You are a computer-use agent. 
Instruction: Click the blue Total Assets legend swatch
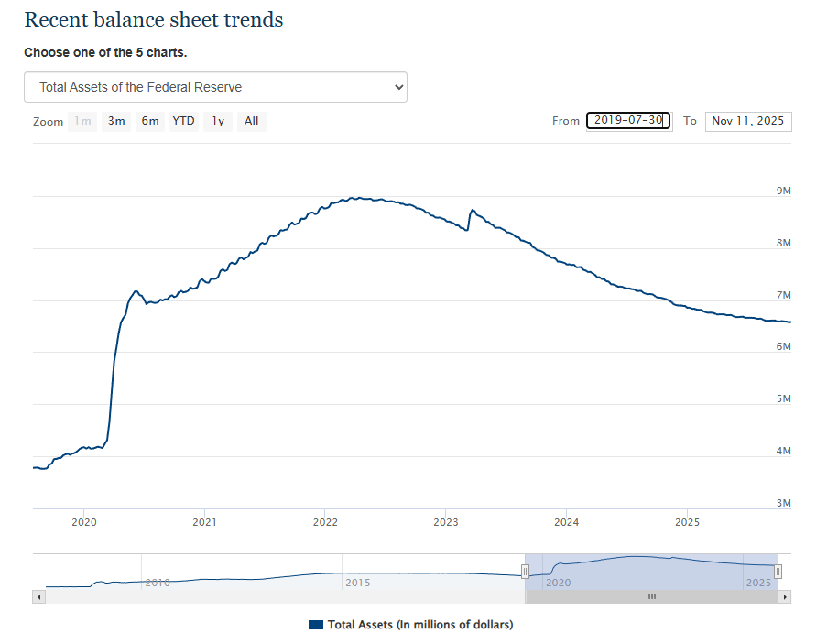(x=316, y=625)
